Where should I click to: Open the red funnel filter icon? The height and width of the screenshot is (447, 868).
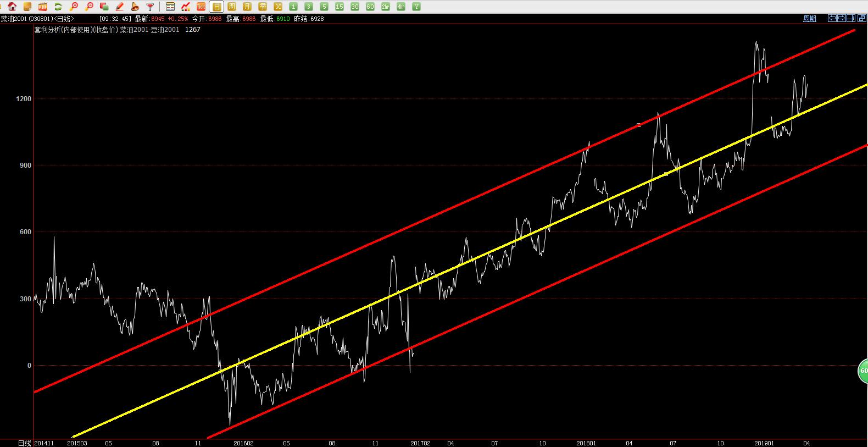[149, 7]
